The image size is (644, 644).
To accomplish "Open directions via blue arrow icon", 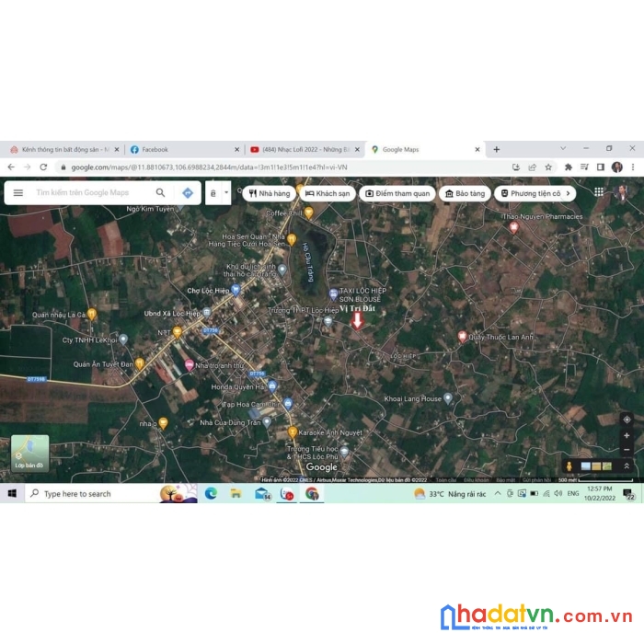I will 188,192.
